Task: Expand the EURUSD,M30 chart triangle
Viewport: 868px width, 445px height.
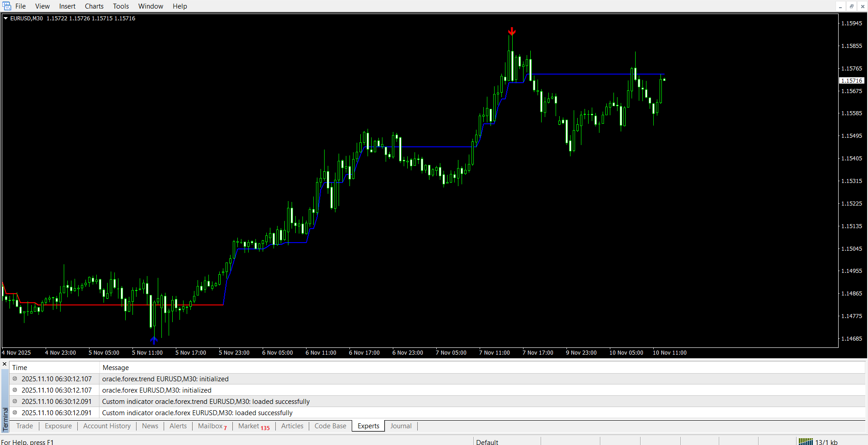Action: pyautogui.click(x=6, y=19)
